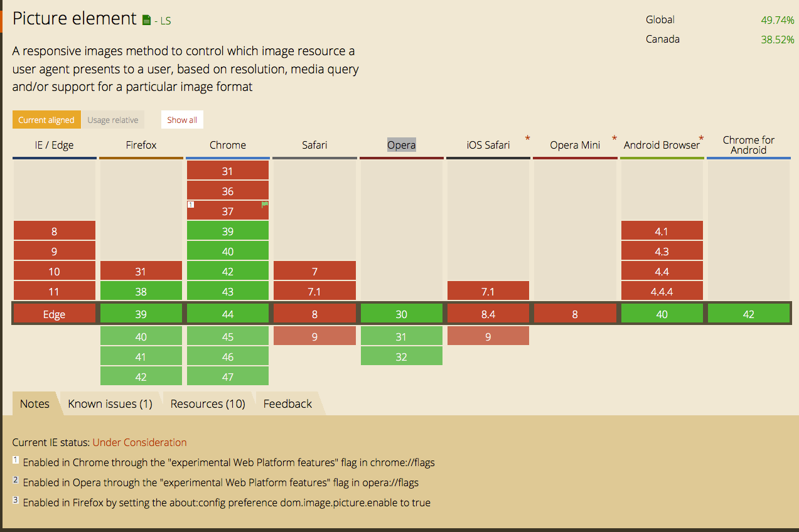Click the green flag icon in Chrome 37
Viewport: 799px width, 532px height.
[265, 205]
